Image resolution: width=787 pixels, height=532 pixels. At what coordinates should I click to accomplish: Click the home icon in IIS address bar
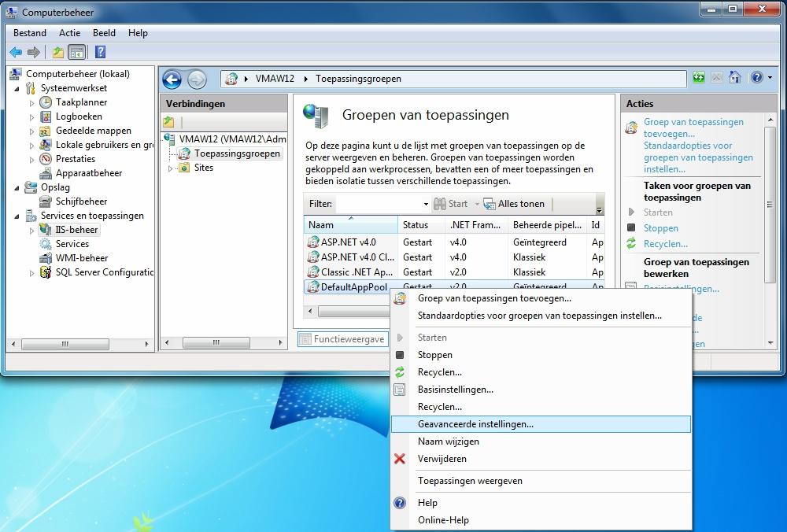tap(735, 77)
